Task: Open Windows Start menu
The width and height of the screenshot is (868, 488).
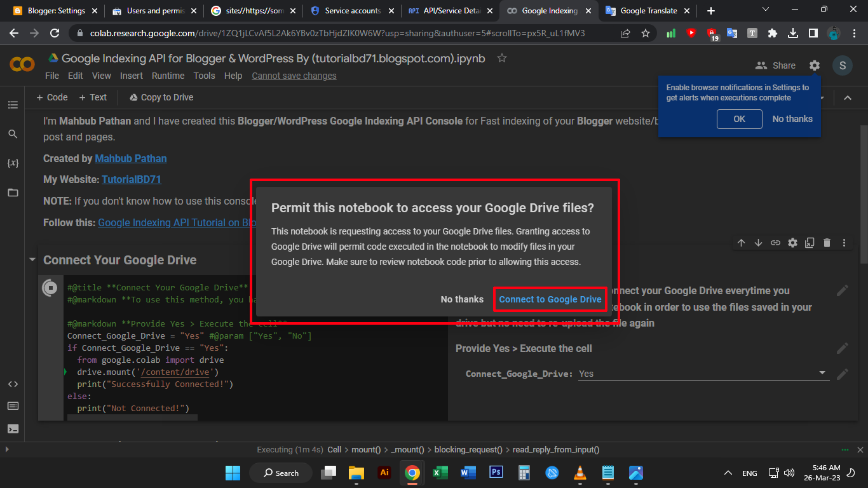Action: 233,473
